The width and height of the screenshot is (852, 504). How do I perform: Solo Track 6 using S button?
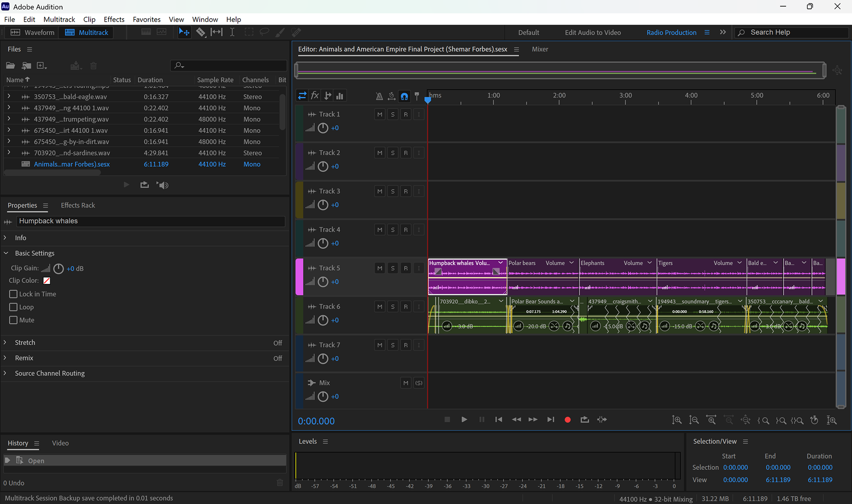(x=393, y=307)
